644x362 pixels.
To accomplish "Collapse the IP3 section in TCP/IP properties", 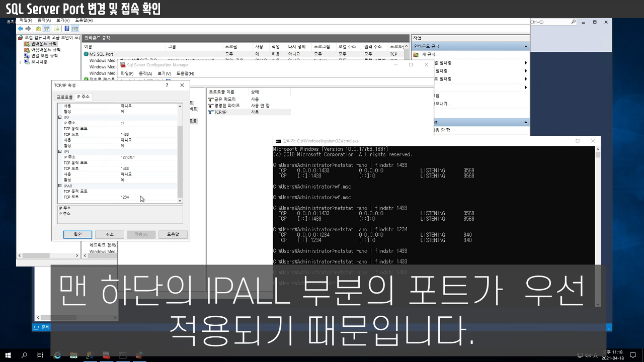I will 60,151.
